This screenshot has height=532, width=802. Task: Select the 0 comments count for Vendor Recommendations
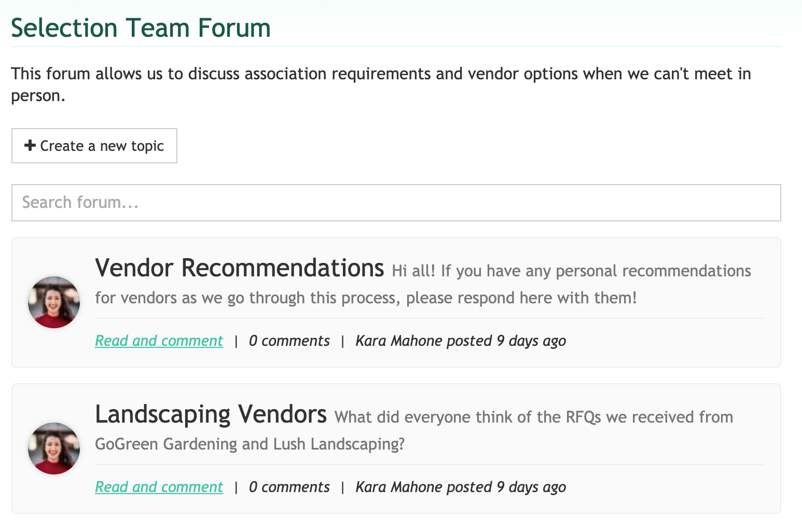(289, 341)
